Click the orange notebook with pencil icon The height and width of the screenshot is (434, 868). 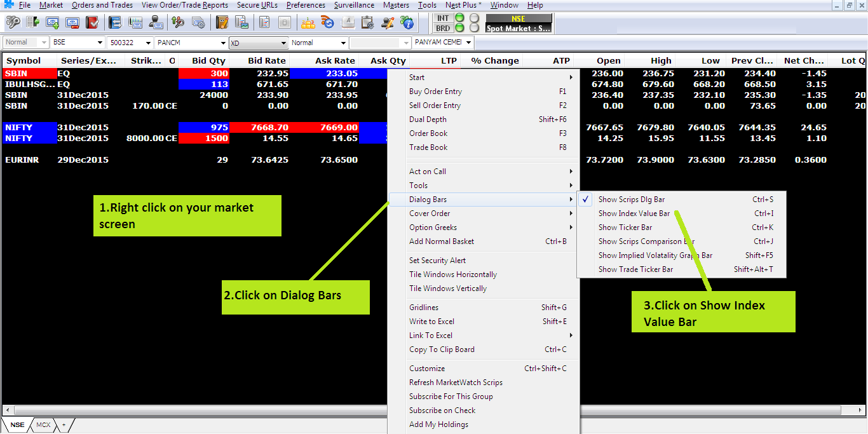(222, 23)
